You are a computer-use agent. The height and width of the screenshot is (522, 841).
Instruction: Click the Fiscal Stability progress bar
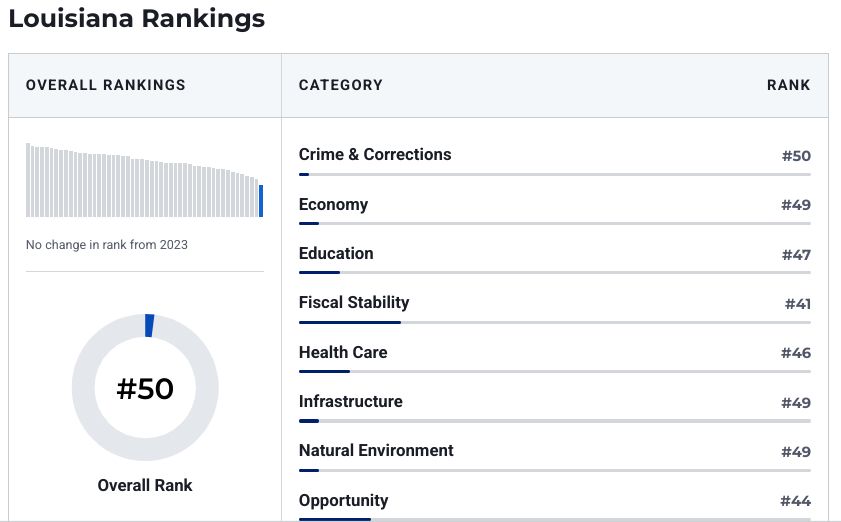click(x=555, y=322)
